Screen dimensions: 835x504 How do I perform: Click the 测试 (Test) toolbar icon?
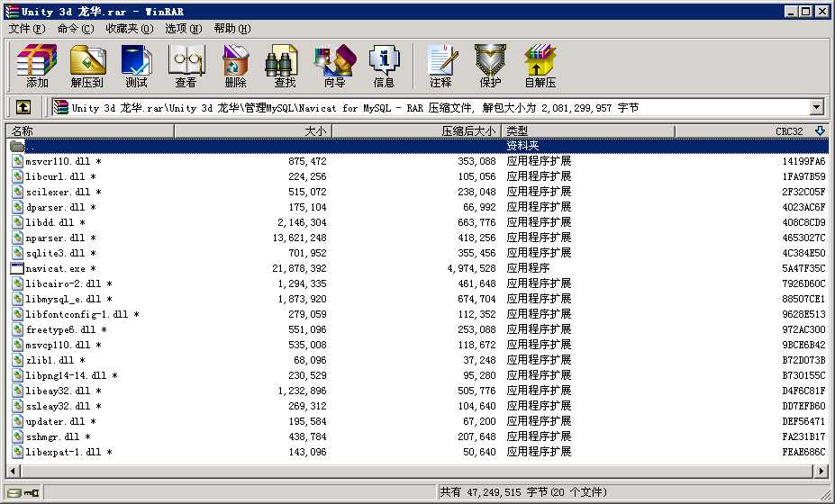tap(136, 66)
